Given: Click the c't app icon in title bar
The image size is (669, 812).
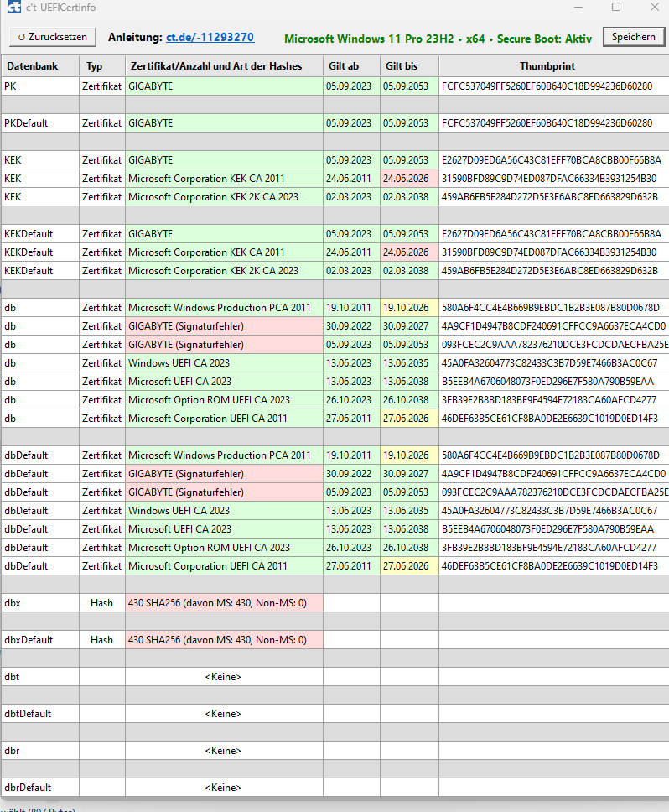Looking at the screenshot, I should [x=14, y=8].
